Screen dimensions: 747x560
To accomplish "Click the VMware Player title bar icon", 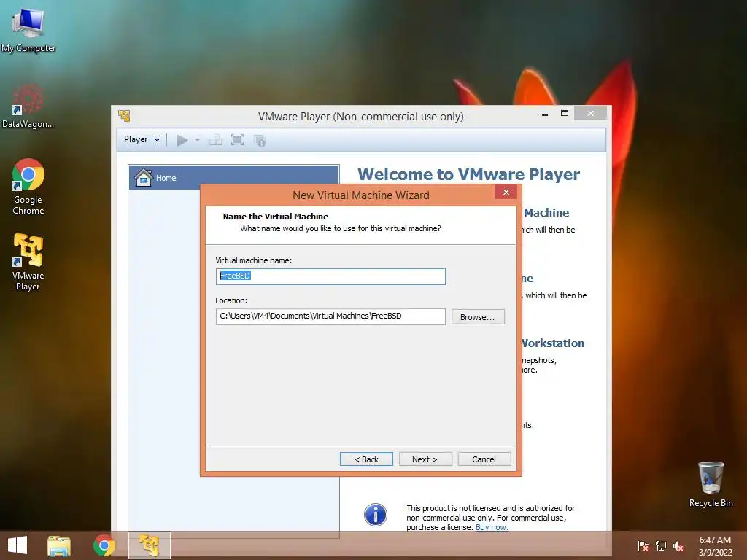I will pyautogui.click(x=124, y=116).
